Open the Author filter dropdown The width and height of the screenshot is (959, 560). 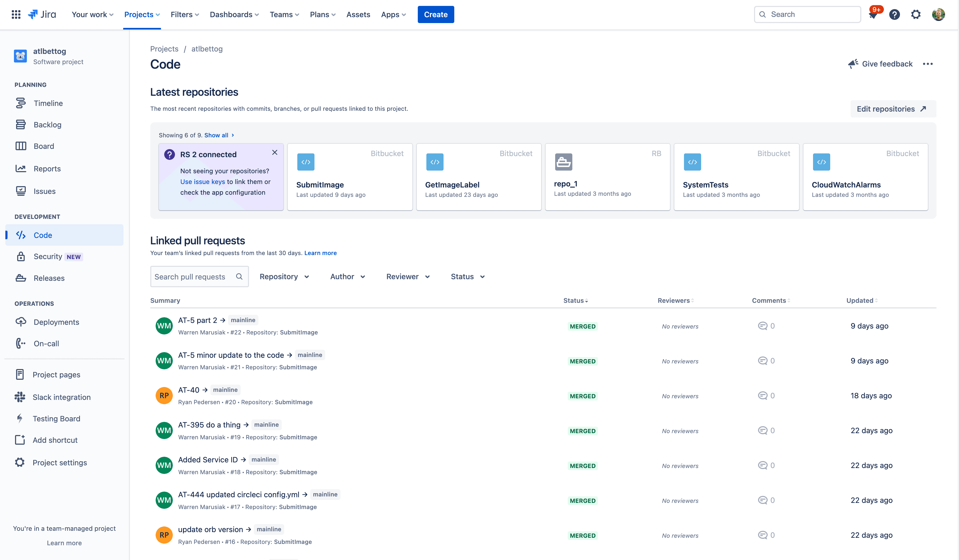(347, 277)
